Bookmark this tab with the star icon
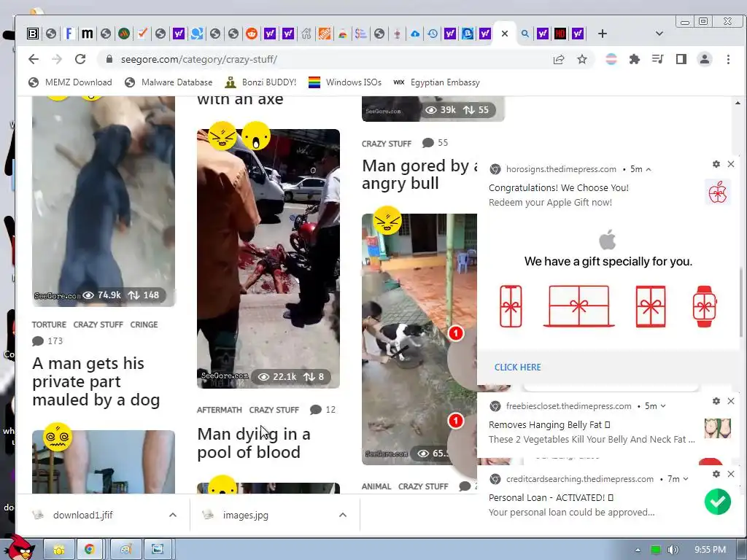Viewport: 747px width, 560px height. (x=581, y=59)
